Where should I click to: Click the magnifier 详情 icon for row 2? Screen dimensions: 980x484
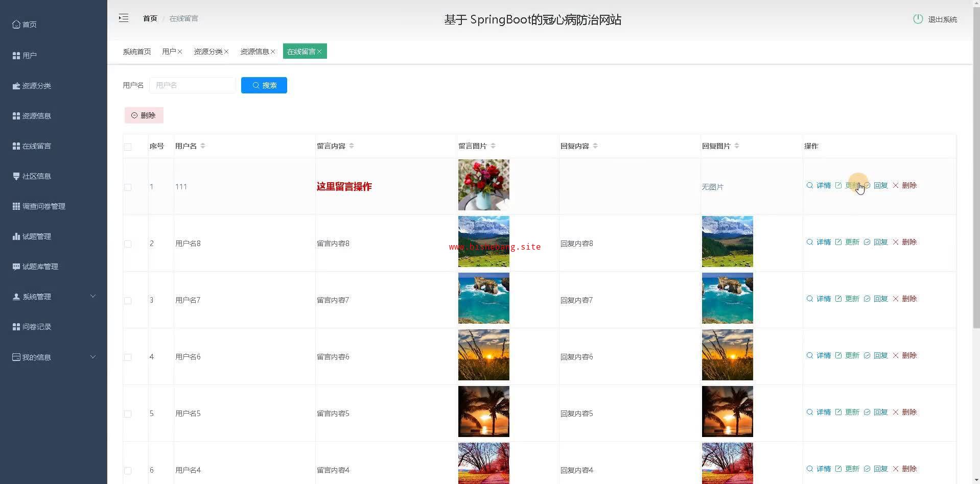coord(810,242)
